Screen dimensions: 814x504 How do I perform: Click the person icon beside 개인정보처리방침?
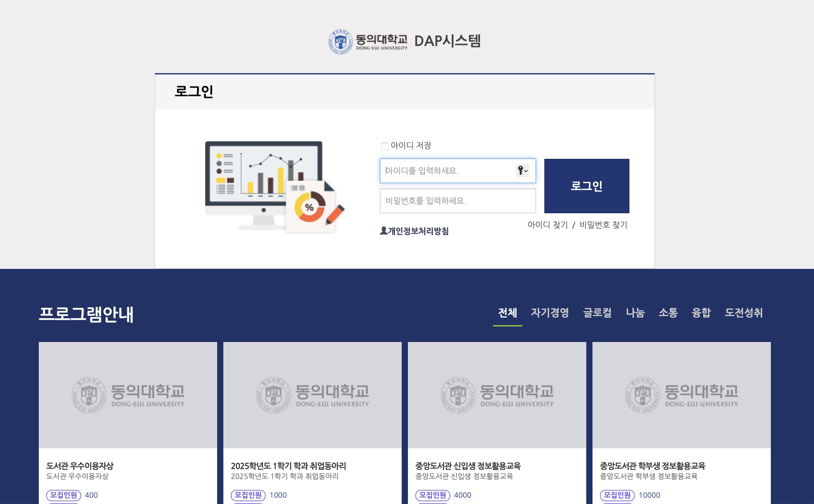pyautogui.click(x=384, y=231)
